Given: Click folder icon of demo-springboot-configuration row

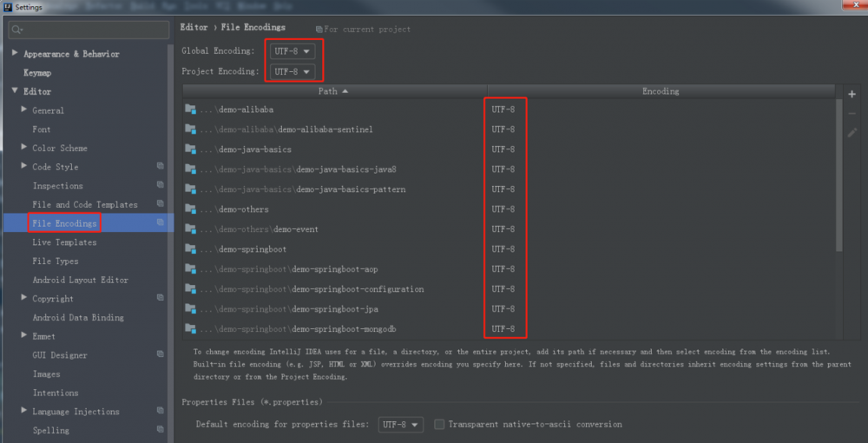Looking at the screenshot, I should 190,288.
